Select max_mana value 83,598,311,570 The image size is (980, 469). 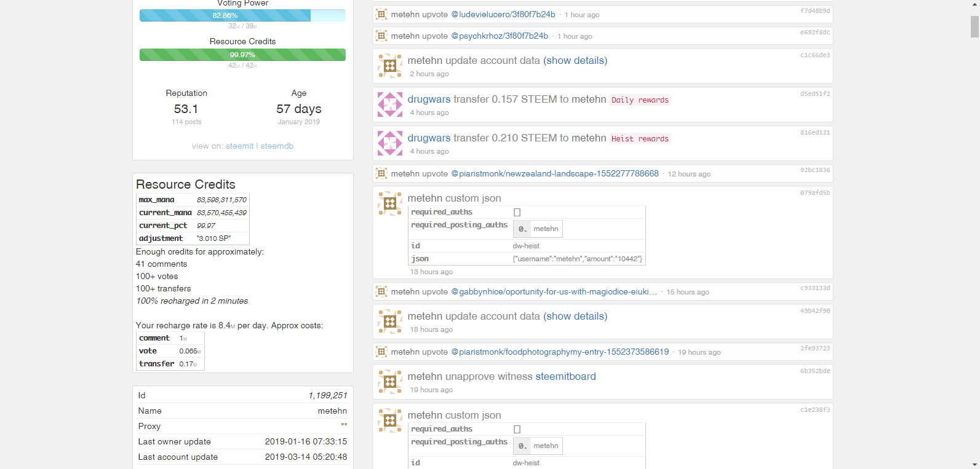pyautogui.click(x=221, y=200)
